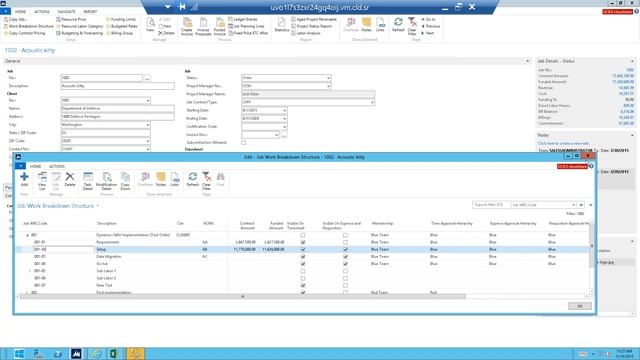Viewport: 640px width, 360px height.
Task: Open the City dropdown in Client section
Action: click(x=147, y=124)
